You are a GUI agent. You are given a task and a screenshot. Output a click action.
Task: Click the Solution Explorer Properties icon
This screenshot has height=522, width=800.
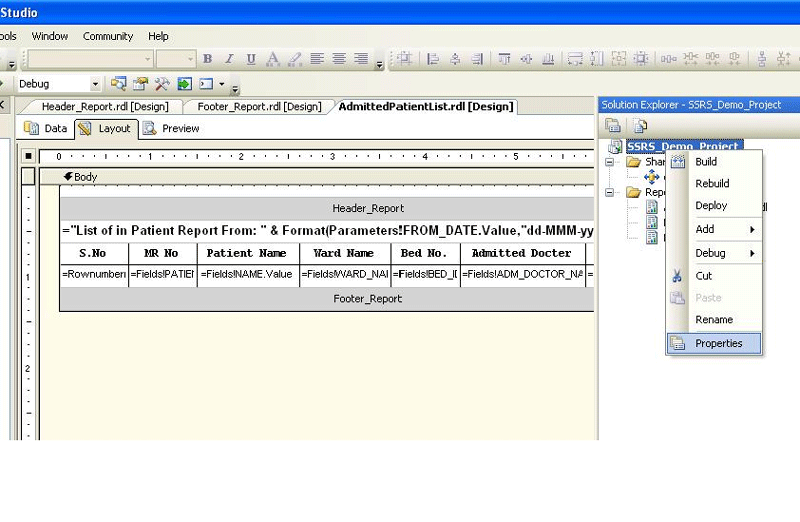point(612,125)
